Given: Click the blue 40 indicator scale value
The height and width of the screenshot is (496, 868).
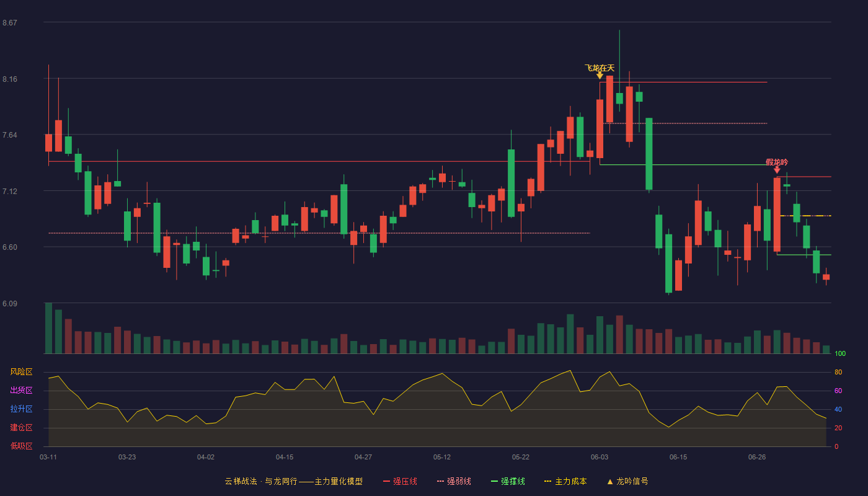Looking at the screenshot, I should (838, 409).
